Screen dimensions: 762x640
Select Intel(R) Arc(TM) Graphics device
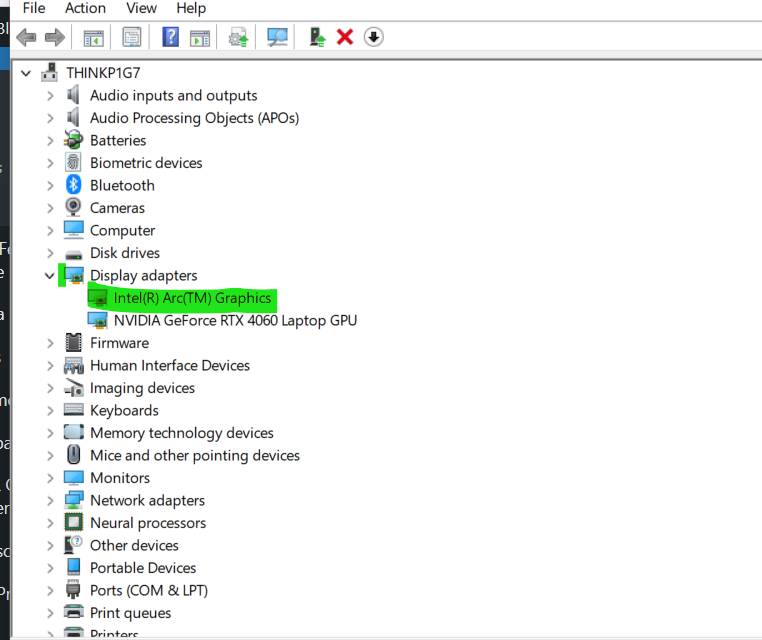(192, 298)
